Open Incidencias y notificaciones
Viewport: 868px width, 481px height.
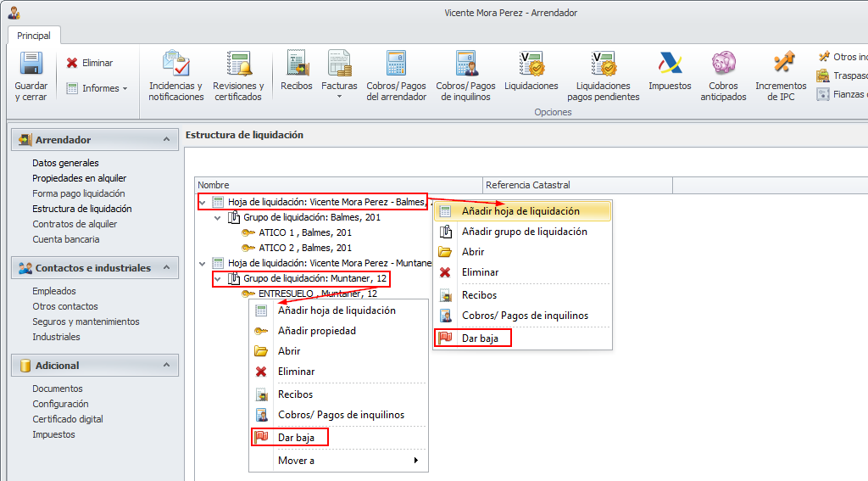pos(176,76)
